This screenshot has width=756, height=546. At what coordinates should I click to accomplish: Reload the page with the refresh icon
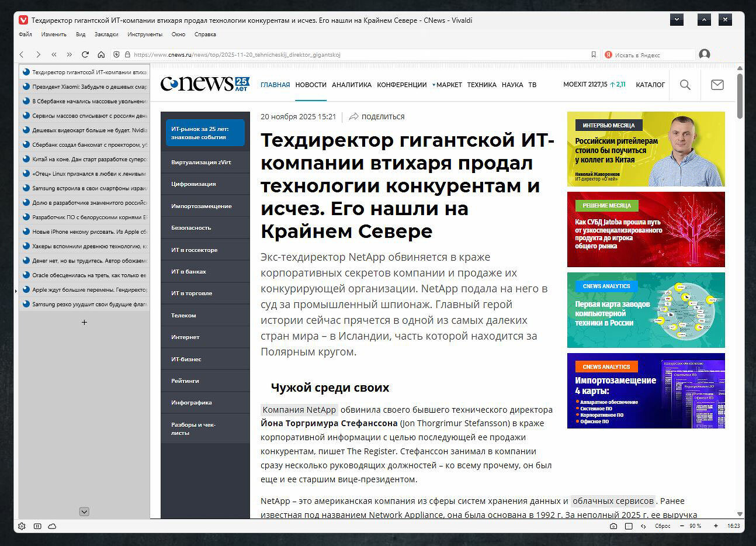tap(85, 54)
